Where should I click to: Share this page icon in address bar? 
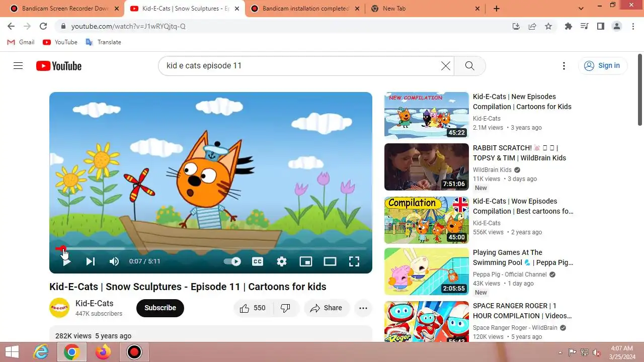532,26
